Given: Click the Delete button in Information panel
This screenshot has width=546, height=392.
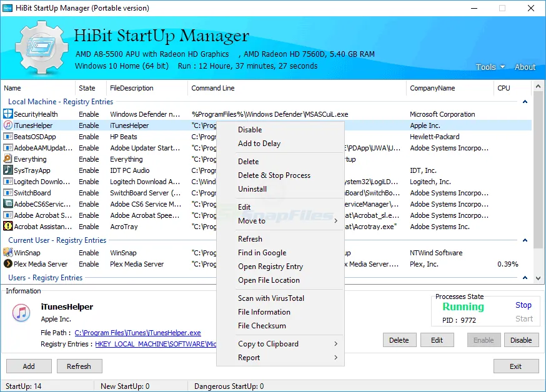Looking at the screenshot, I should pos(399,340).
